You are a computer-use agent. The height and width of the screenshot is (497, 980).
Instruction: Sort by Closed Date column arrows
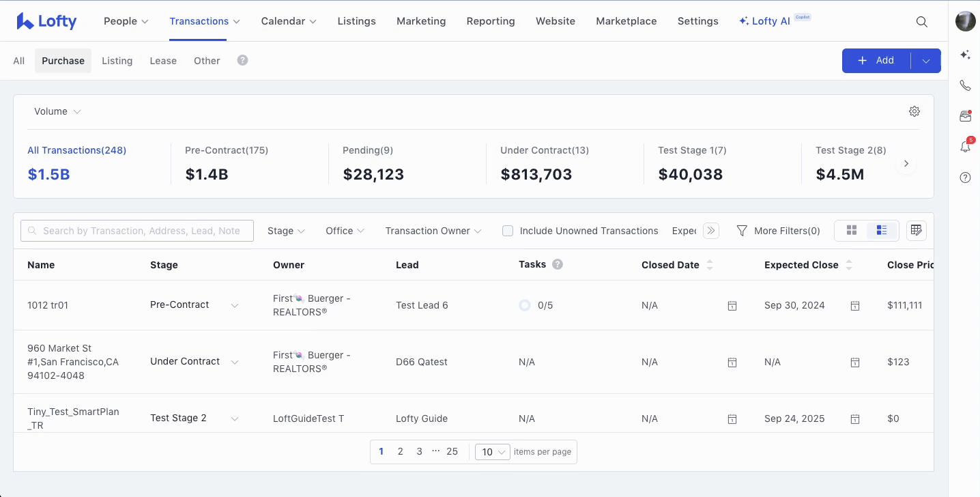click(x=710, y=265)
